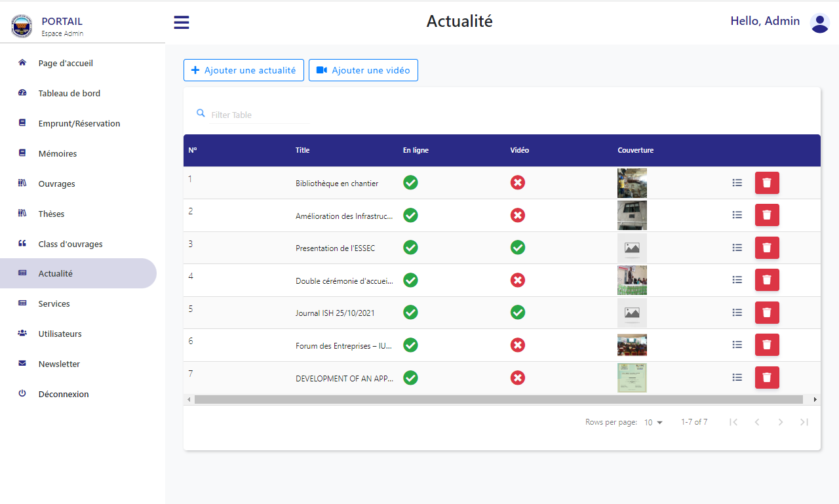Click the university logo in sidebar
This screenshot has height=504, width=839.
(x=22, y=26)
